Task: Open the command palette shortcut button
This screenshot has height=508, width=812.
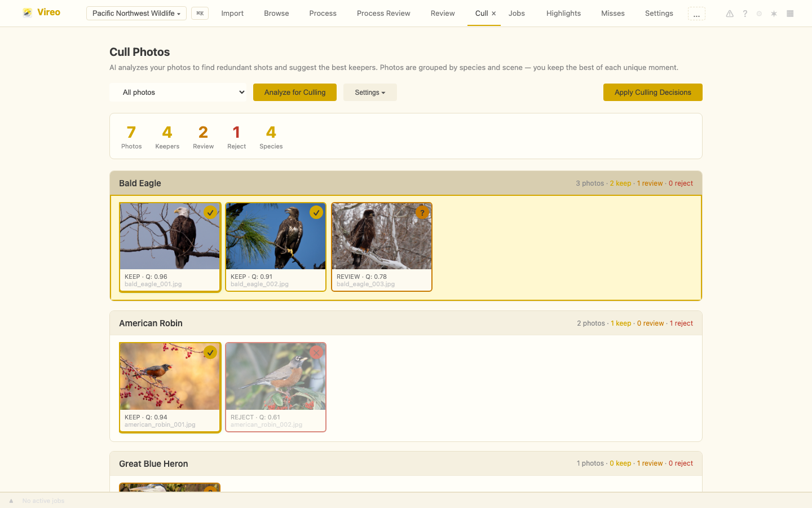Action: [200, 13]
